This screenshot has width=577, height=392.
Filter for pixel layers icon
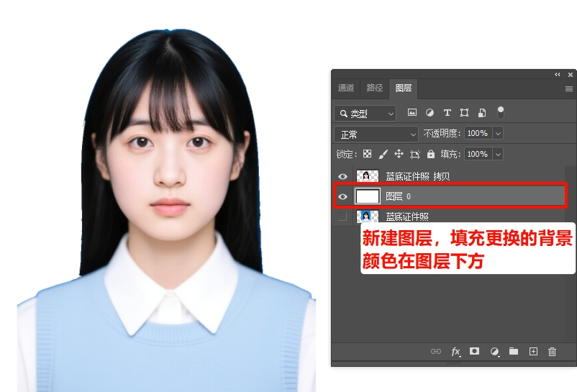point(412,112)
